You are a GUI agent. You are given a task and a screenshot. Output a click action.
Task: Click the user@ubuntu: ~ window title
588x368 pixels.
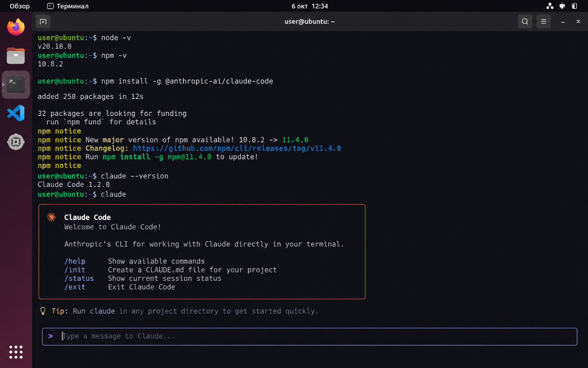click(x=309, y=22)
